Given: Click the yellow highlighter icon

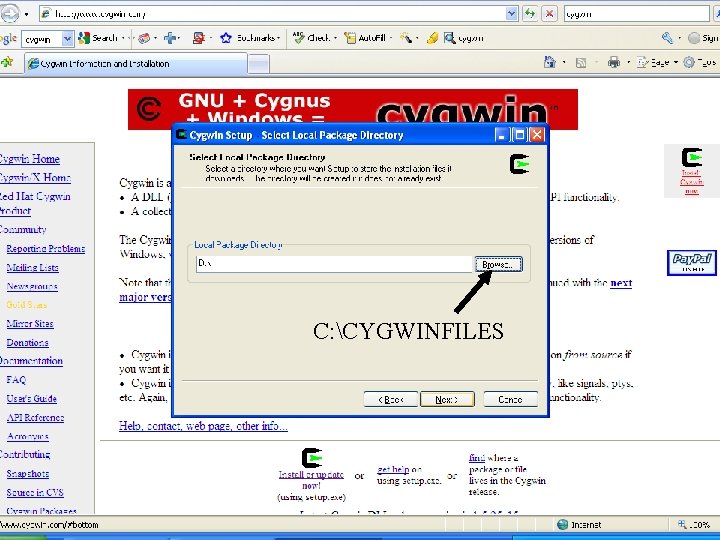Looking at the screenshot, I should pyautogui.click(x=432, y=38).
